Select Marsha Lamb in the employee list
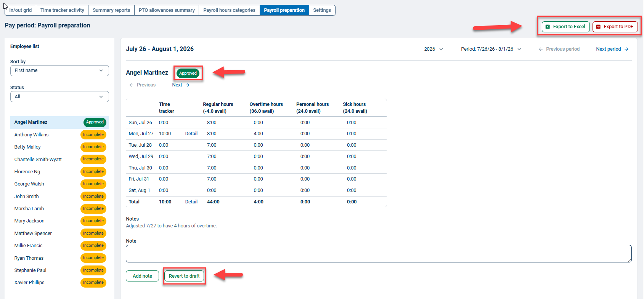Image resolution: width=644 pixels, height=299 pixels. click(59, 209)
